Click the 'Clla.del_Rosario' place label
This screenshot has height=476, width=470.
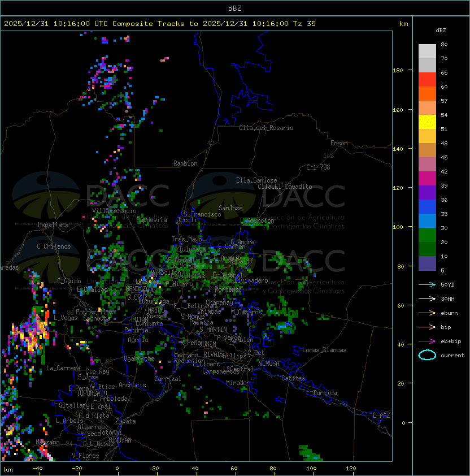pyautogui.click(x=266, y=128)
